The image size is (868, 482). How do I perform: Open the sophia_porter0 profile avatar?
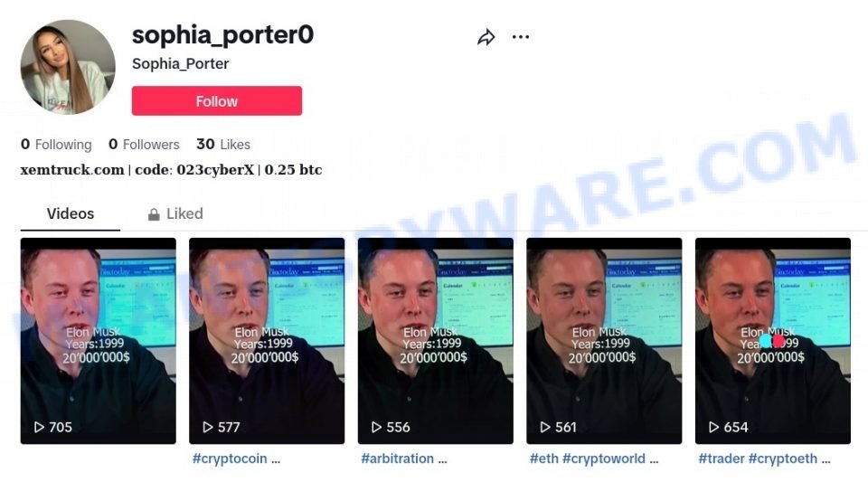tap(68, 67)
